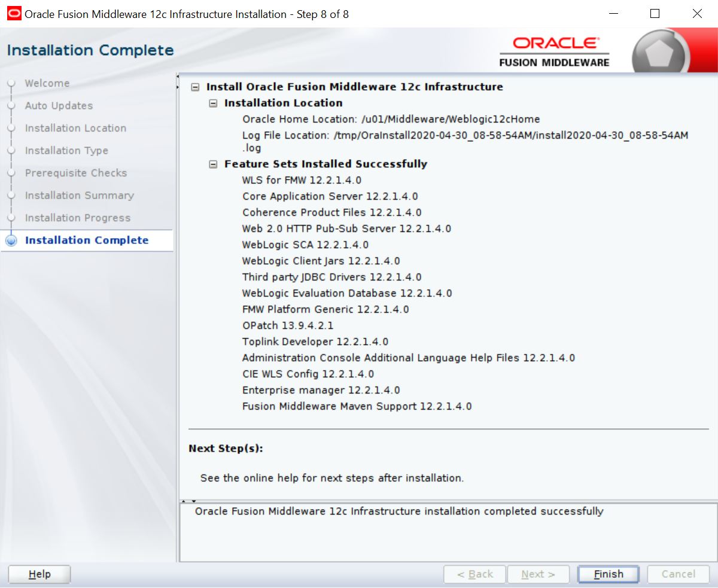The width and height of the screenshot is (718, 588).
Task: Click the split pane collapse arrows above message box
Action: click(x=189, y=501)
